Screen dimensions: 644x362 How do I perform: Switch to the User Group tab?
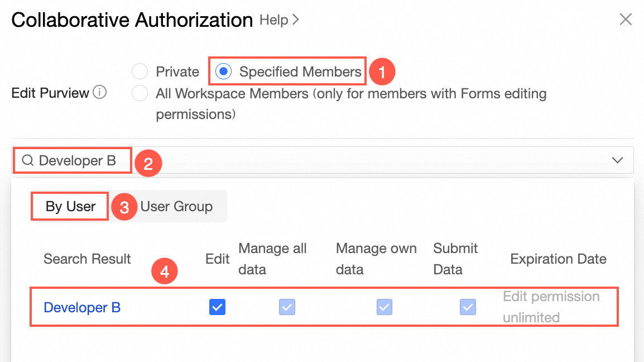point(176,206)
